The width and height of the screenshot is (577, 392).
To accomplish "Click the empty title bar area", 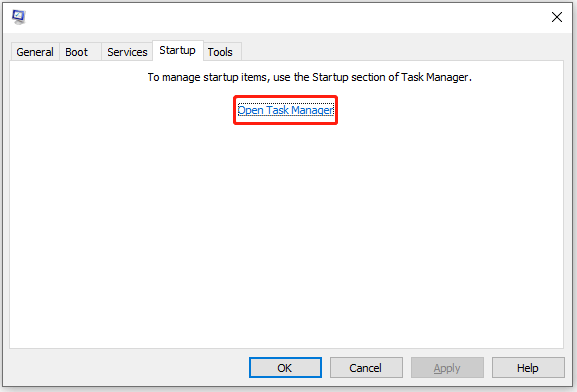I will click(x=287, y=17).
